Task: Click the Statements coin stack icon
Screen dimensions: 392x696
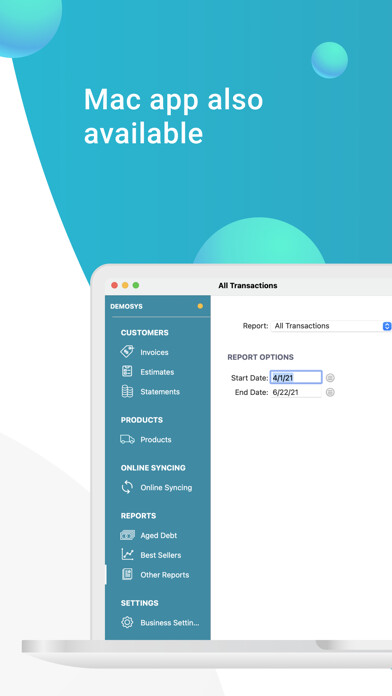Action: click(x=127, y=392)
